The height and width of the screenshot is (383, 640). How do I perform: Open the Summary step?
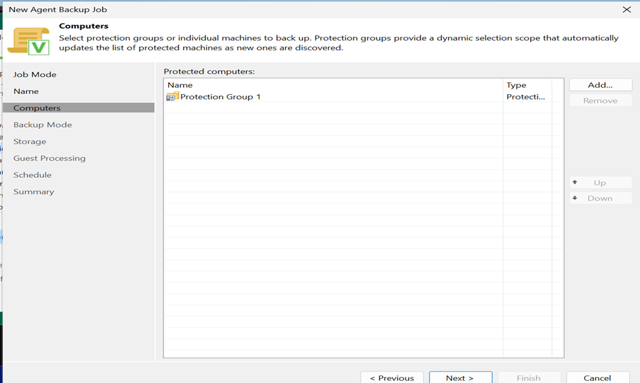33,192
